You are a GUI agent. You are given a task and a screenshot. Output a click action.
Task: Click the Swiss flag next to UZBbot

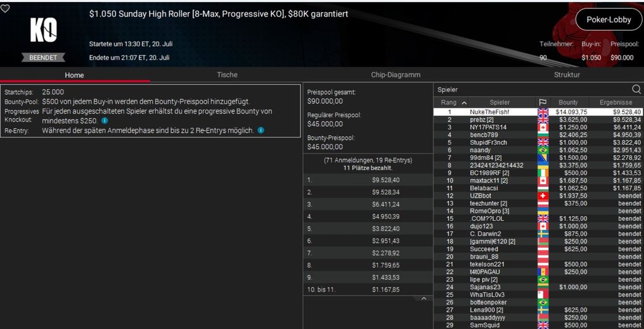click(543, 196)
